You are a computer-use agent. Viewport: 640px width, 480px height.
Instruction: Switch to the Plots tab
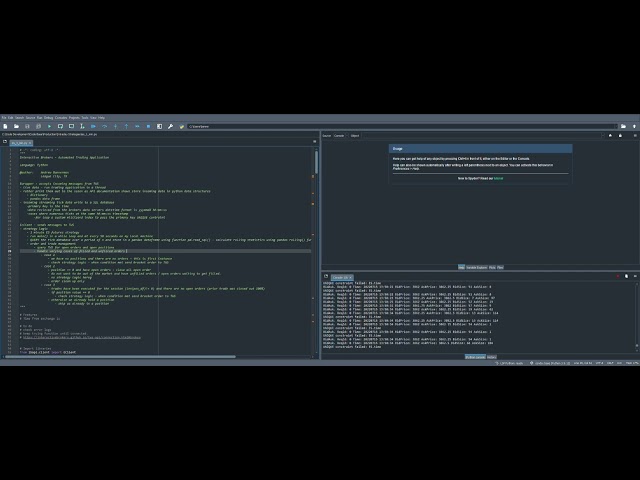pyautogui.click(x=492, y=267)
